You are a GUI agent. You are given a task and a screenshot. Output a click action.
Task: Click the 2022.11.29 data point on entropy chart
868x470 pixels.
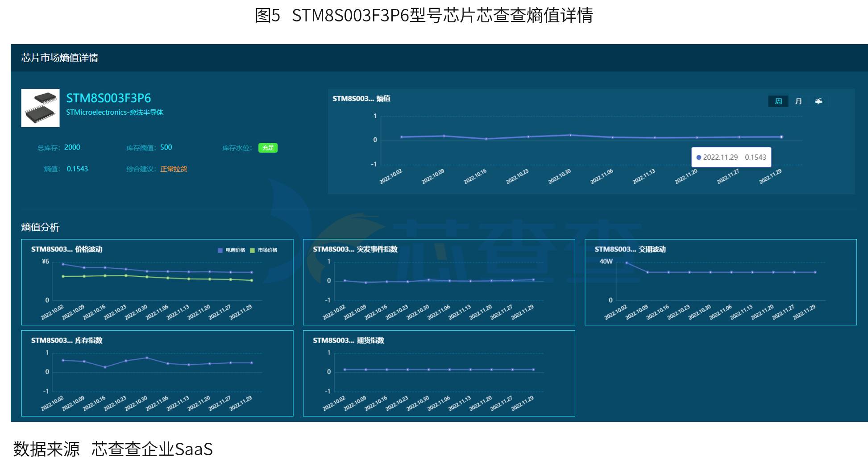point(781,137)
